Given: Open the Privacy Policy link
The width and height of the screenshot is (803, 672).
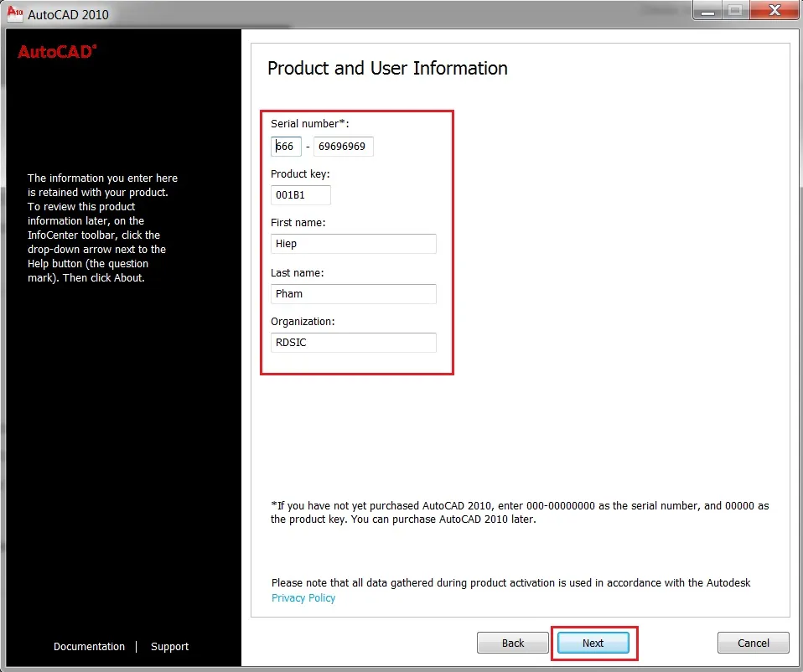Looking at the screenshot, I should click(x=303, y=598).
